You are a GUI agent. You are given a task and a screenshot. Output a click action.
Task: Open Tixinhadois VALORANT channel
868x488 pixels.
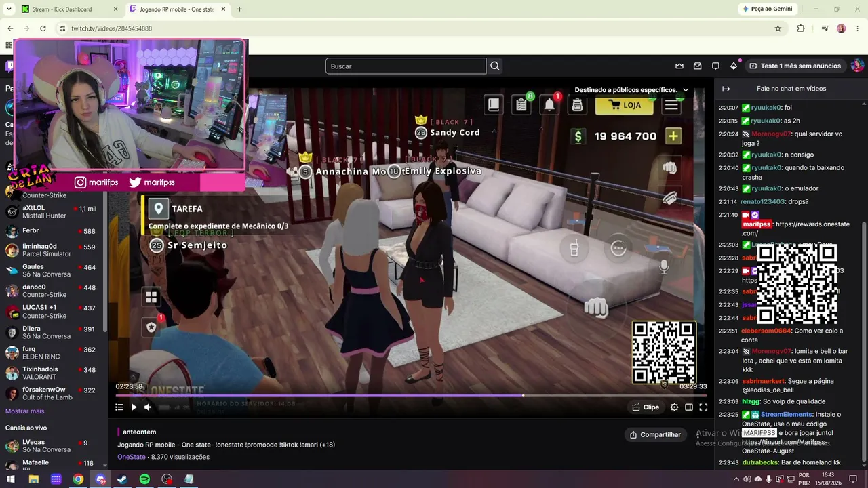point(54,373)
